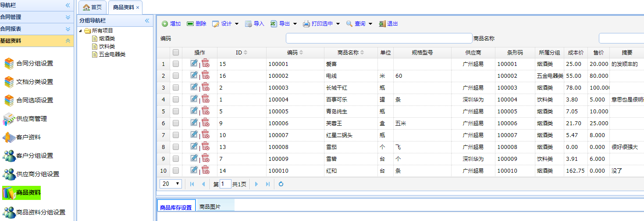Viewport: 644px width, 221px height.
Task: Click the 增加 add button
Action: (x=171, y=24)
